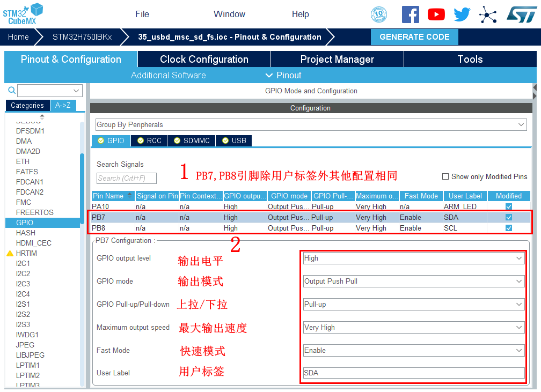Open the GPIO mode Output Push Pull dropdown
This screenshot has height=392, width=541.
(x=413, y=281)
